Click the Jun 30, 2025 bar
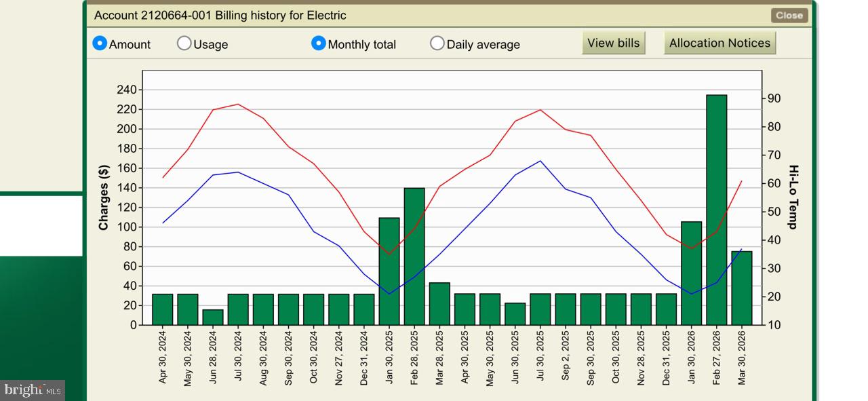 click(515, 314)
